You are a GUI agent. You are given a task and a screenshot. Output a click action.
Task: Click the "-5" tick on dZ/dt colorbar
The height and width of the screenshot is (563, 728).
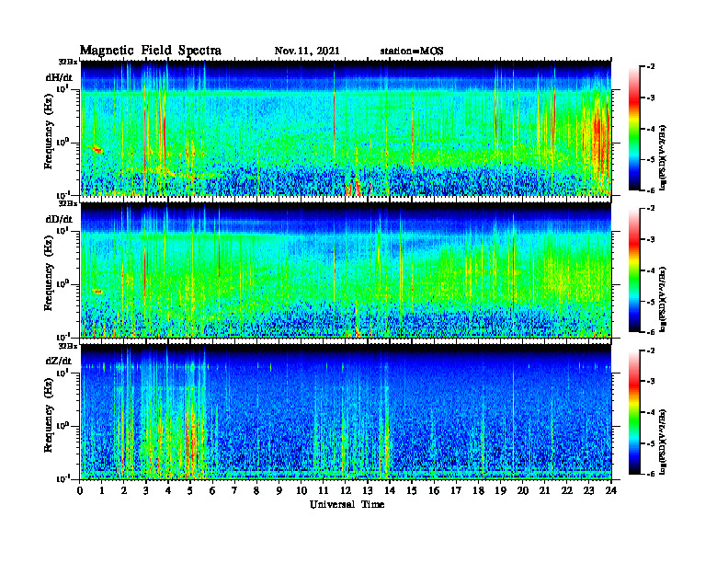click(x=650, y=443)
